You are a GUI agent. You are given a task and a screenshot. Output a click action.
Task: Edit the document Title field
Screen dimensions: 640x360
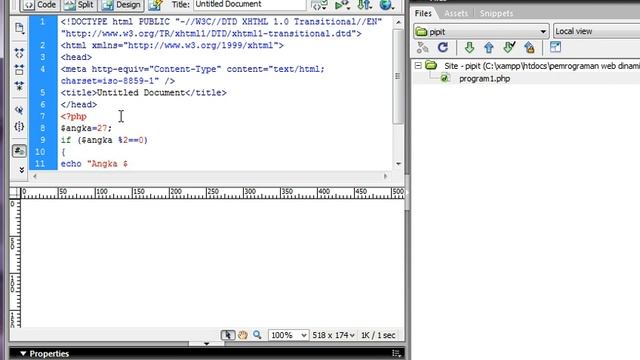pyautogui.click(x=249, y=4)
